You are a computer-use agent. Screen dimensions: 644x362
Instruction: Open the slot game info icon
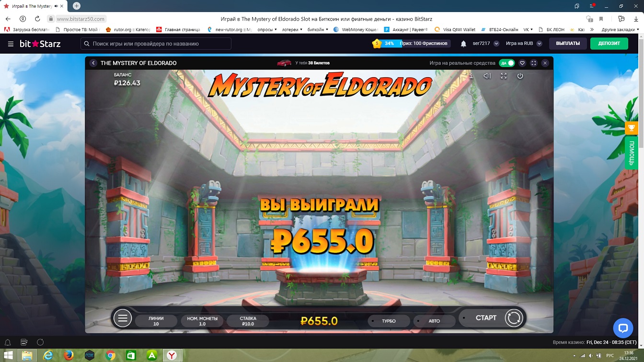click(x=471, y=76)
